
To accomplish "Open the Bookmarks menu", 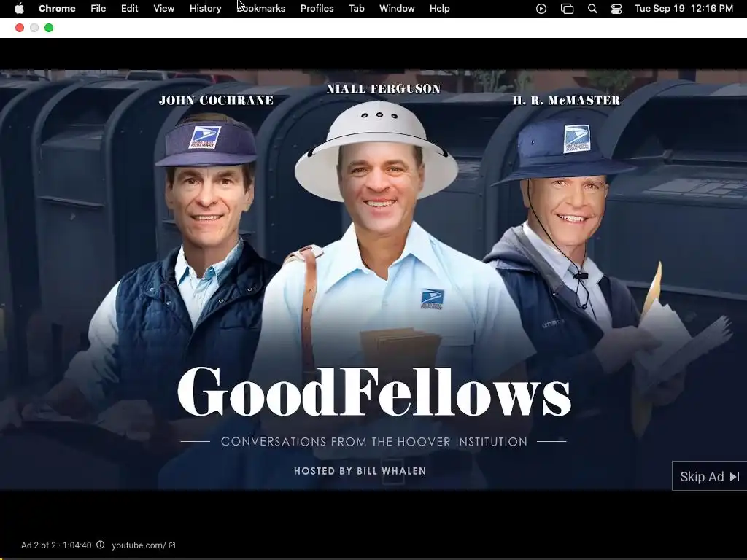I will 261,9.
